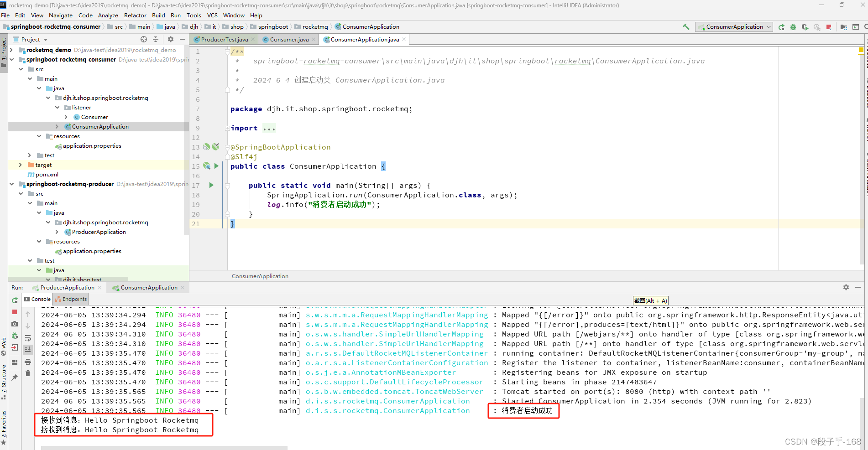The height and width of the screenshot is (450, 868).
Task: Expand the test folder under consumer src
Action: tap(30, 155)
